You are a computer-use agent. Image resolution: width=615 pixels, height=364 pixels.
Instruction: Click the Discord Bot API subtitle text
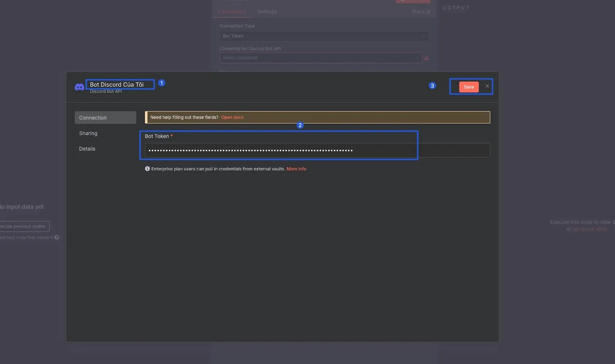coord(106,91)
